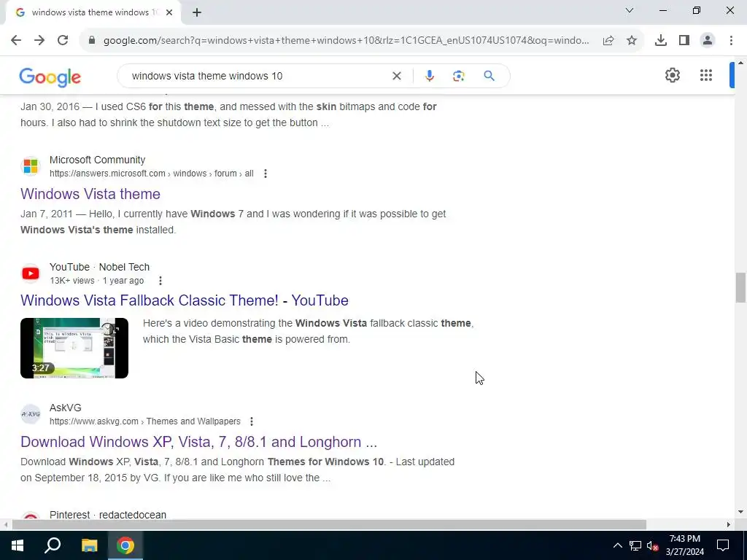Reload the current page
This screenshot has height=560, width=747.
[63, 40]
